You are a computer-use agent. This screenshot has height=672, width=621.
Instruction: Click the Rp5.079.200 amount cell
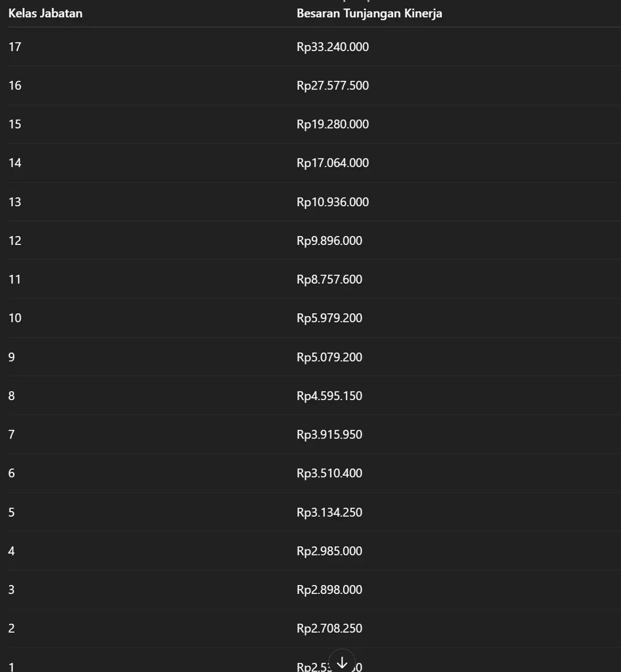coord(330,357)
